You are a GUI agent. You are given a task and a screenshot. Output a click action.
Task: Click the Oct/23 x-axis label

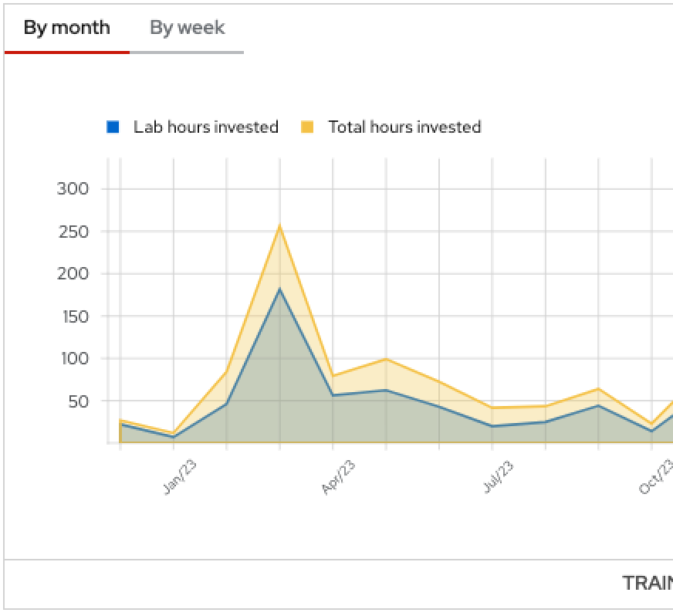(x=656, y=477)
